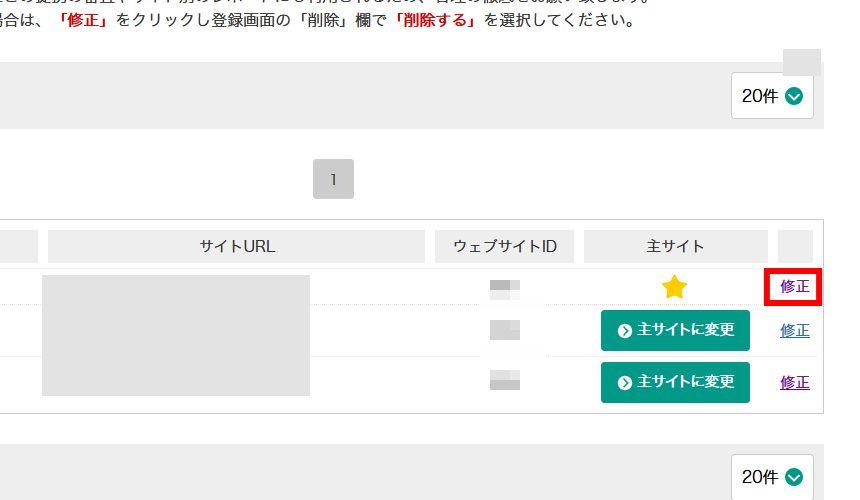860x500 pixels.
Task: Open 修正 link in the third row
Action: pyautogui.click(x=795, y=382)
